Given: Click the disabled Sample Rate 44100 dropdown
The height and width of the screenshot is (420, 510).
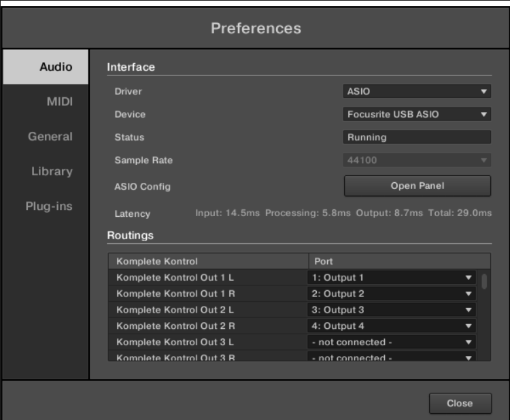Looking at the screenshot, I should pos(417,160).
